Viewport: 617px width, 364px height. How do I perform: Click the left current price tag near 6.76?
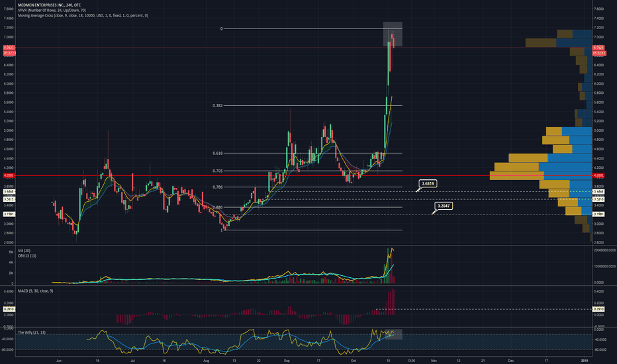pyautogui.click(x=9, y=48)
